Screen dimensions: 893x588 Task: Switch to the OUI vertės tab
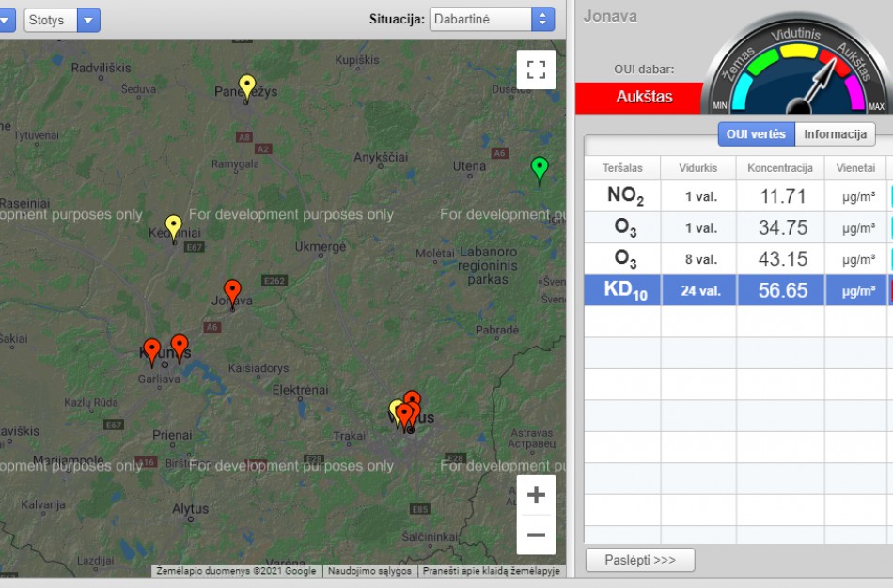756,134
